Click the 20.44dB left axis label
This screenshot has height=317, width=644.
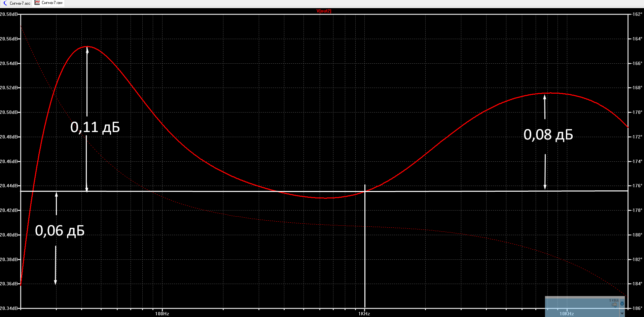(9, 186)
